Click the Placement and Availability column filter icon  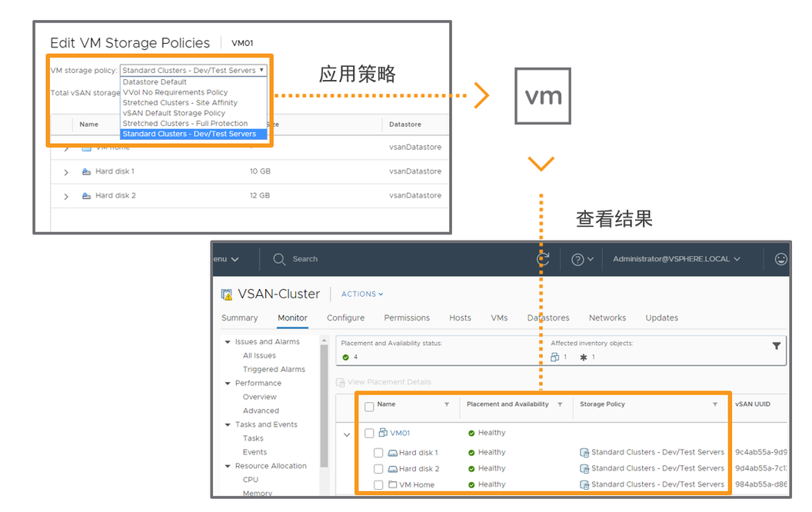pyautogui.click(x=560, y=404)
